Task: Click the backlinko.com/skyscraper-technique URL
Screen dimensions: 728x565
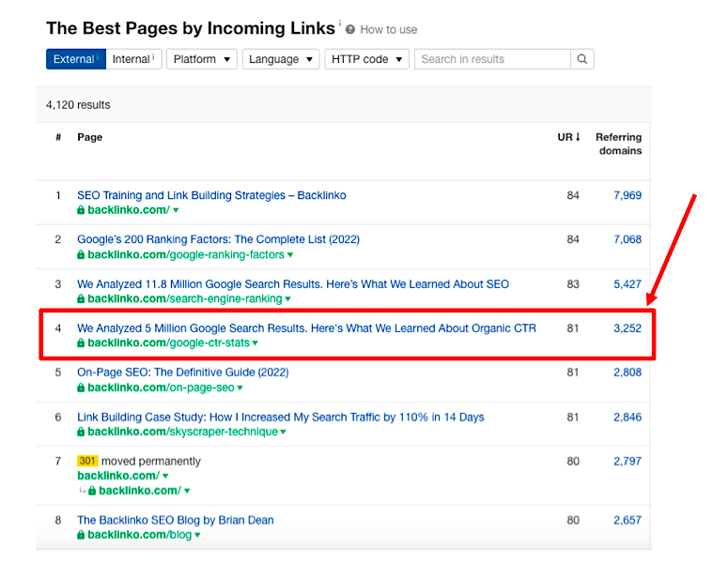Action: 182,432
